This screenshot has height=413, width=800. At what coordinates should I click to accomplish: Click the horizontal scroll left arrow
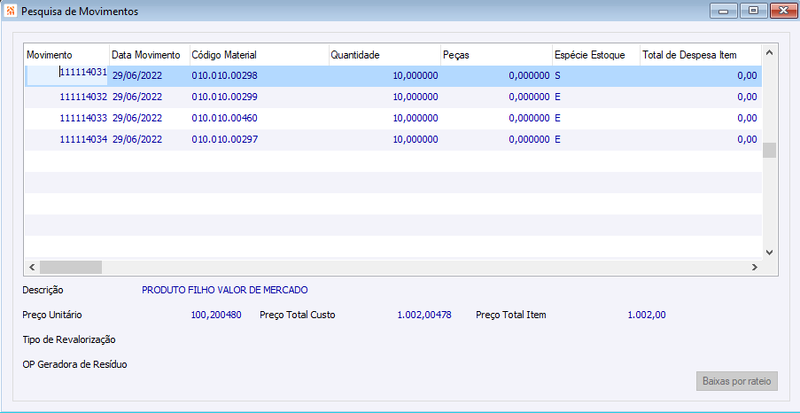[32, 267]
